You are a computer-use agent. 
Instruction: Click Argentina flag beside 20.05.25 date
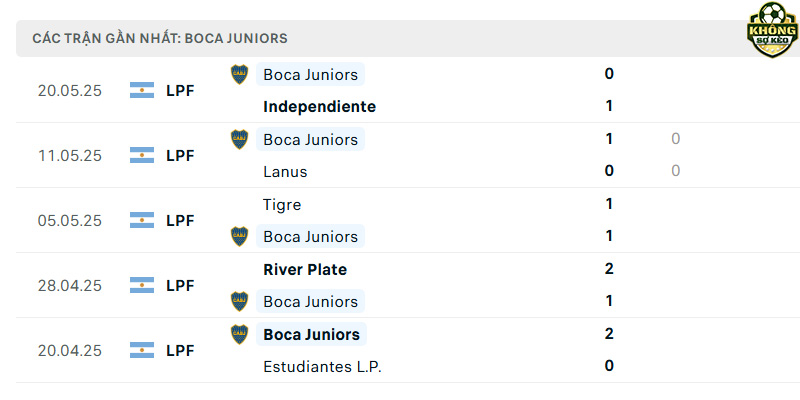pyautogui.click(x=142, y=90)
